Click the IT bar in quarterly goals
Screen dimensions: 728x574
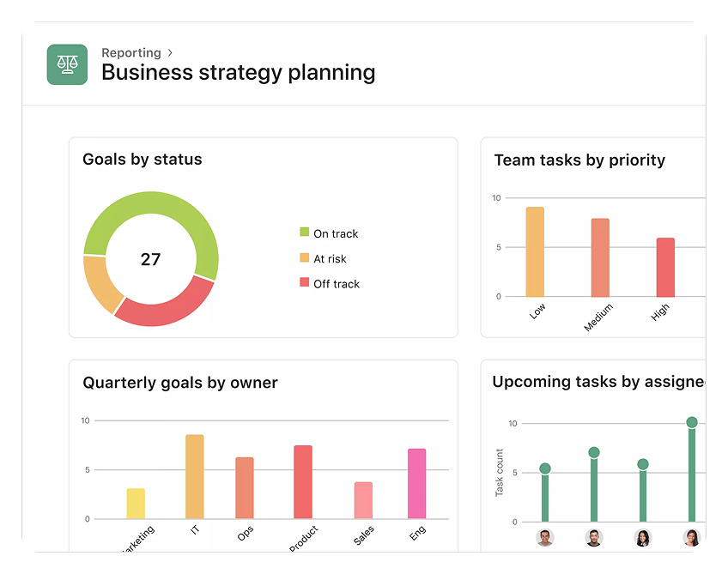click(195, 476)
